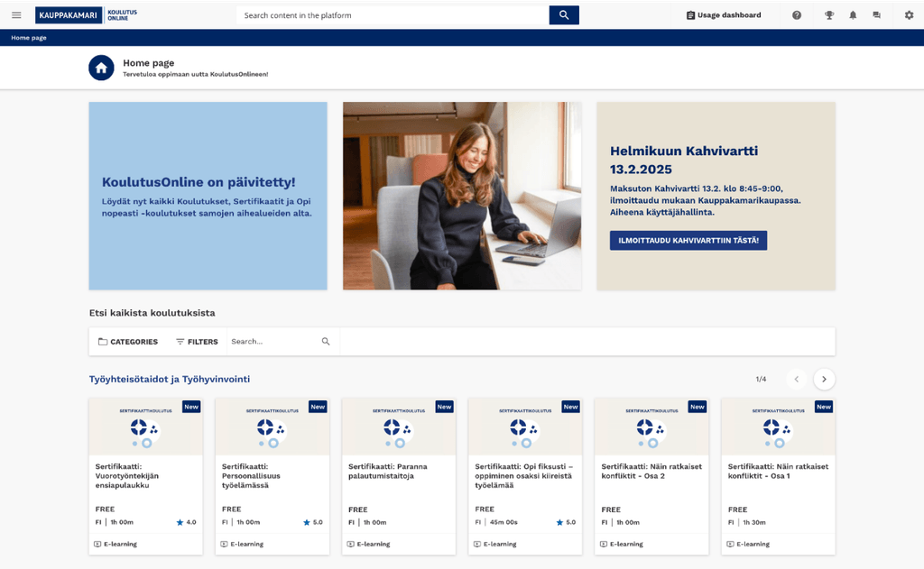
Task: Click the round home icon by page title
Action: 101,68
